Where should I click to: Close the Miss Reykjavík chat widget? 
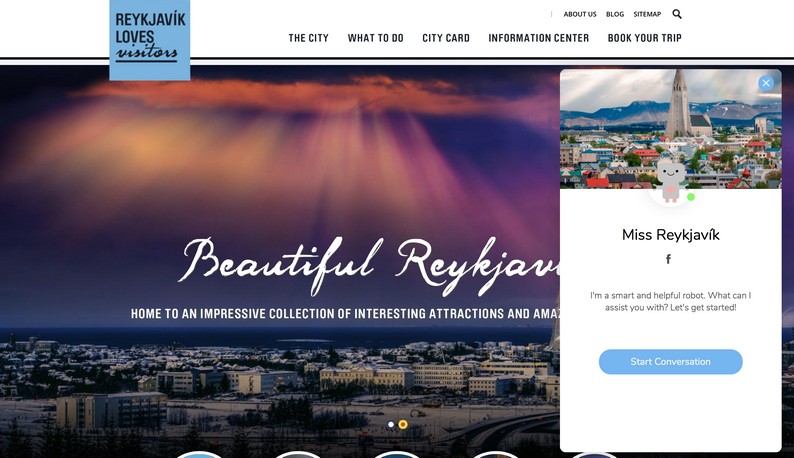pos(766,83)
